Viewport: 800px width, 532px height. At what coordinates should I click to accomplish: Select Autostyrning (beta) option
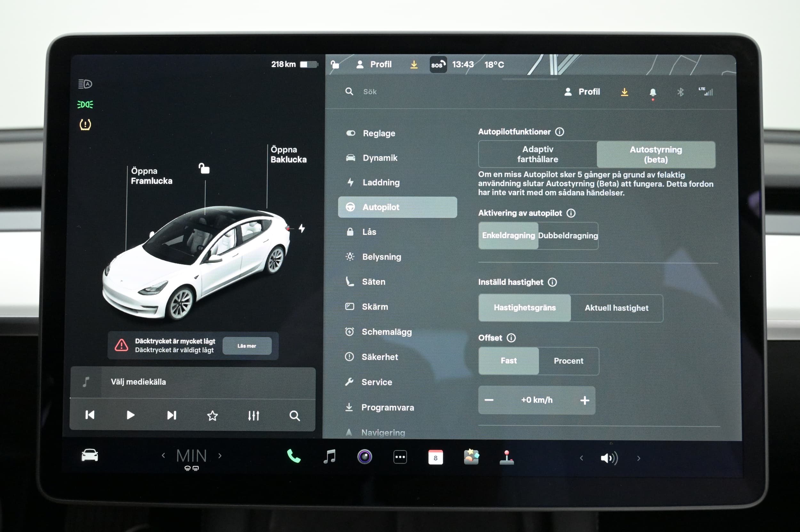tap(656, 155)
